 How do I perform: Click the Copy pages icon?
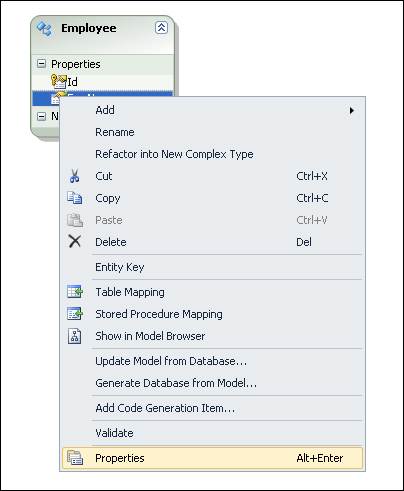point(75,198)
